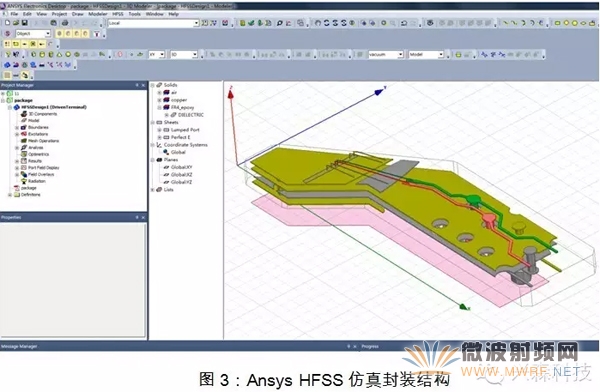Click the Open project folder icon
Image resolution: width=600 pixels, height=392 pixels.
point(16,23)
